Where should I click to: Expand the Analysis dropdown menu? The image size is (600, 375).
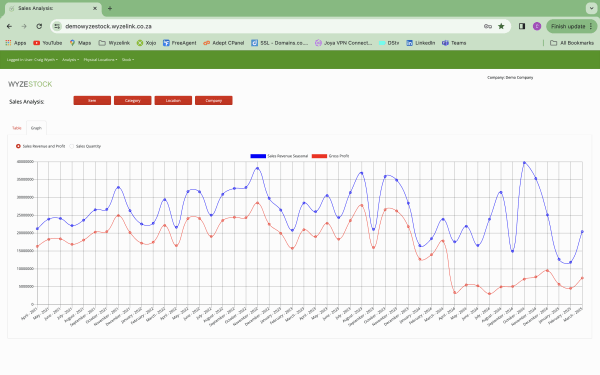click(70, 60)
